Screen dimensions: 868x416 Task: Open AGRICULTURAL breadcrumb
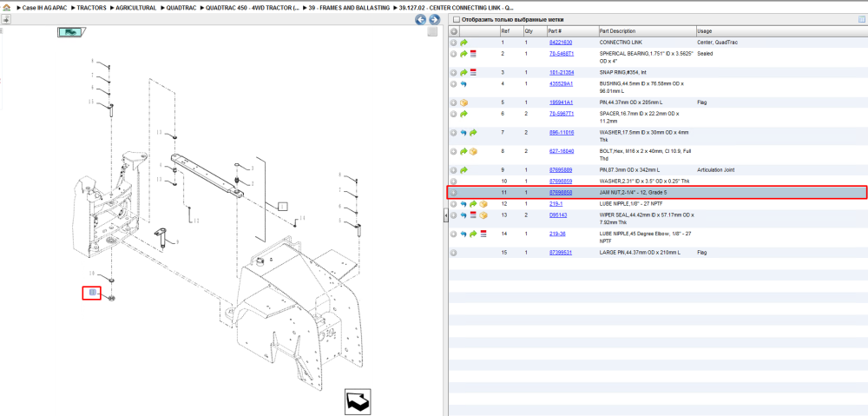click(136, 9)
